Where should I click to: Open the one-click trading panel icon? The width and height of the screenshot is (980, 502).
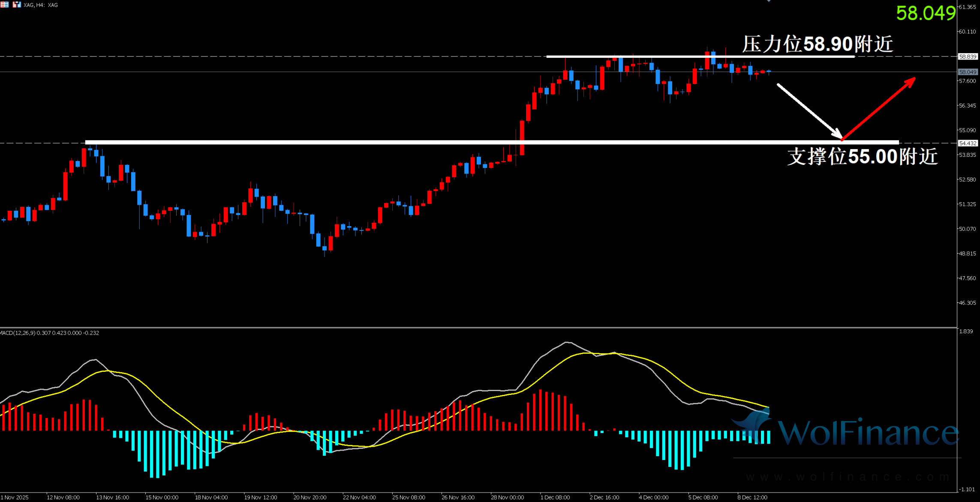(17, 5)
